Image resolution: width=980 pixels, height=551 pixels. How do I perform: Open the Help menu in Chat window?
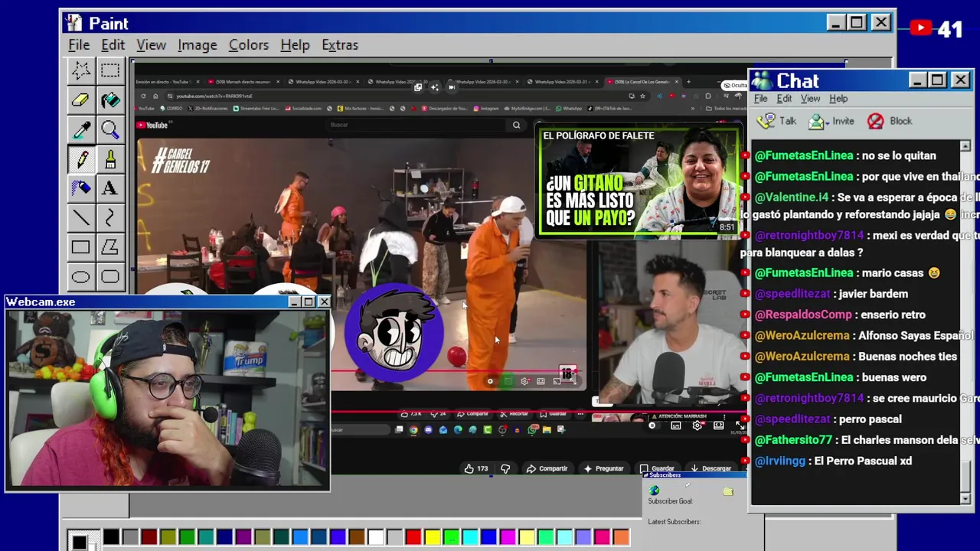(838, 99)
